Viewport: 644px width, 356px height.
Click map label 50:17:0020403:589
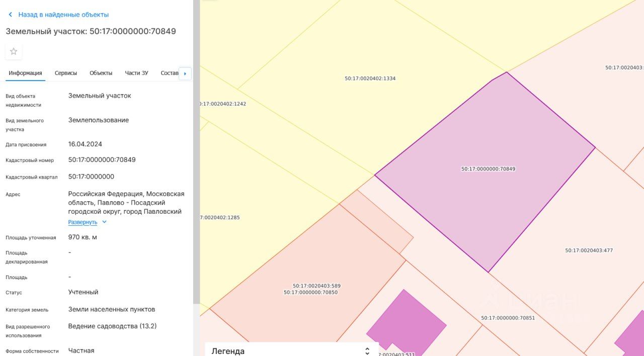(x=316, y=286)
